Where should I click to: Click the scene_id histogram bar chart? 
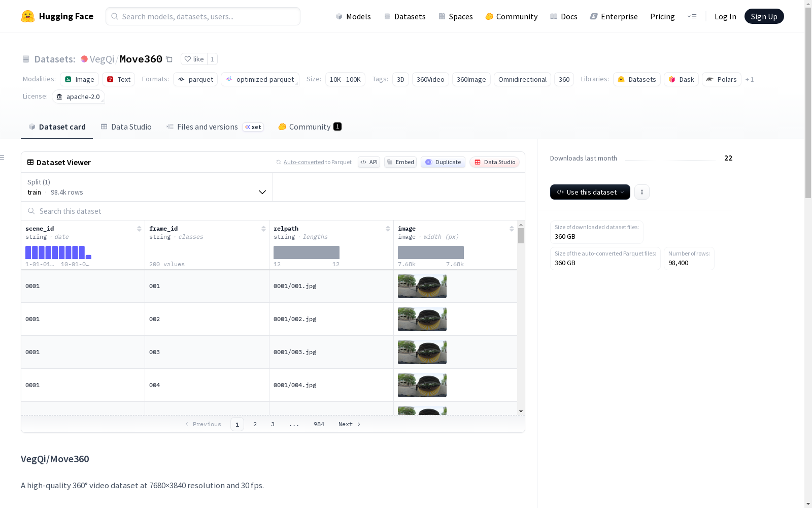coord(58,252)
